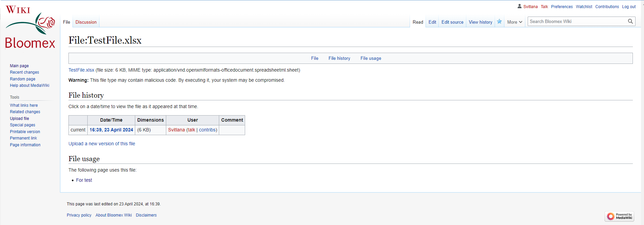Click the Dimensions column header
The image size is (644, 225).
(150, 120)
